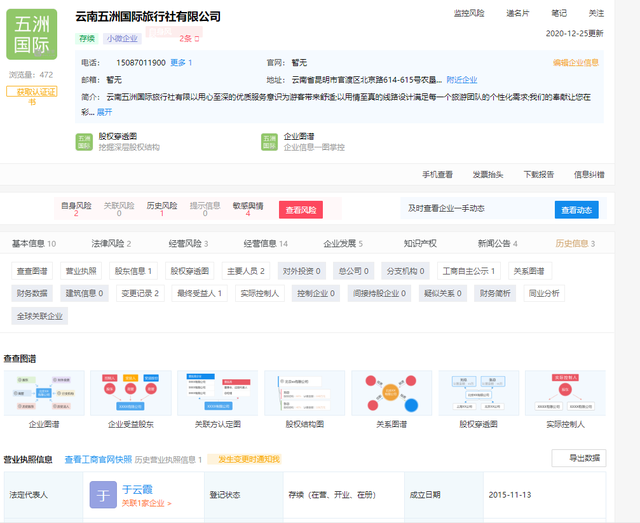Click 监控风险 at top right
This screenshot has height=523, width=640.
pos(469,13)
